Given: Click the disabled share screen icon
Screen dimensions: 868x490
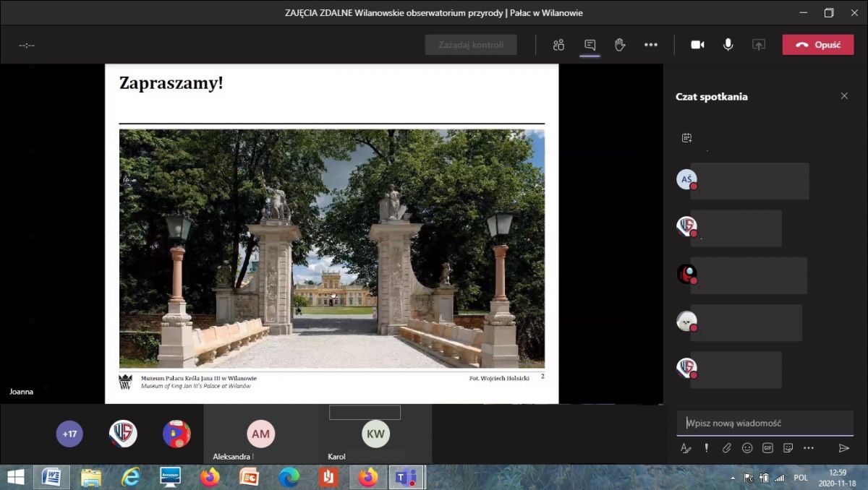Looking at the screenshot, I should click(x=759, y=45).
